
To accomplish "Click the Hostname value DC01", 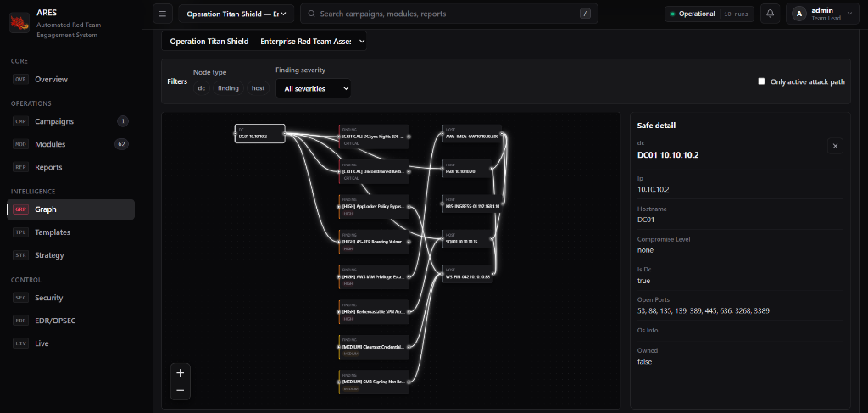I will 645,220.
